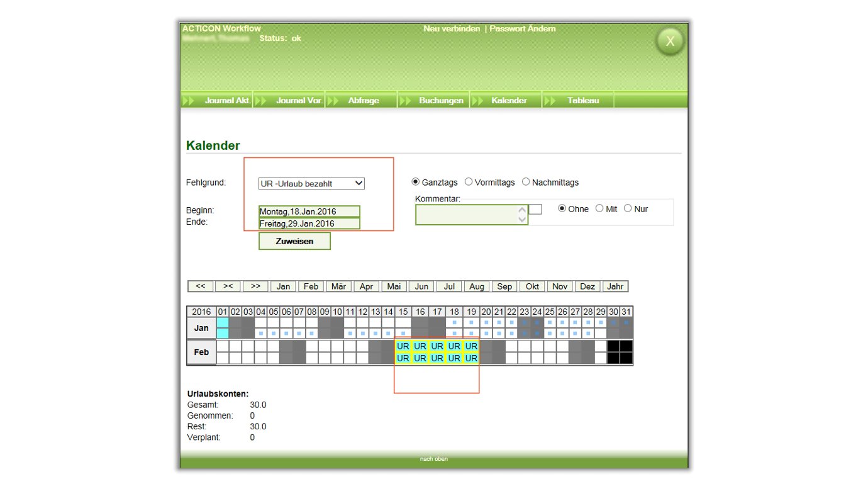Viewport: 868px width, 491px height.
Task: Open the Beginn date field
Action: [309, 212]
